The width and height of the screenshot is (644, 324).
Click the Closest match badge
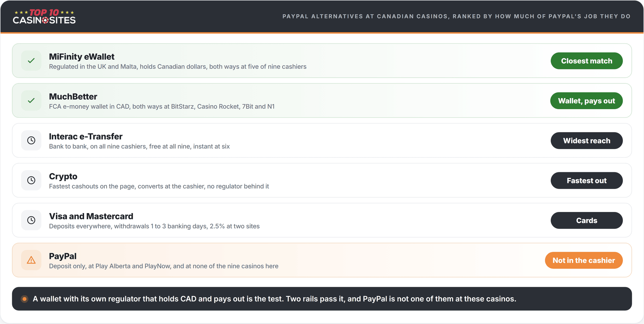coord(586,61)
